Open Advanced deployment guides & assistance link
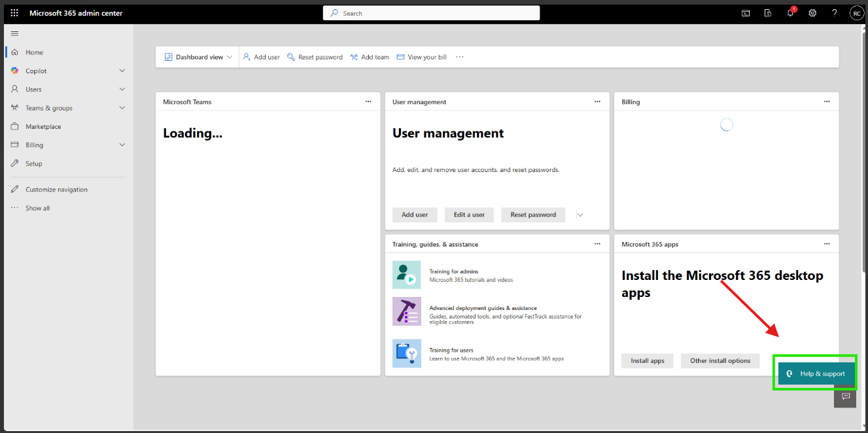Image resolution: width=868 pixels, height=433 pixels. (x=483, y=308)
